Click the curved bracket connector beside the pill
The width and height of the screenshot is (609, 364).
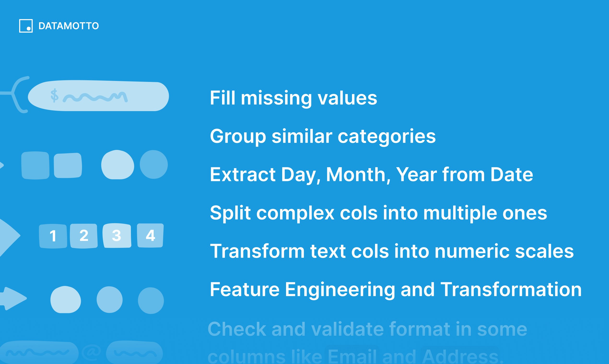pyautogui.click(x=15, y=95)
